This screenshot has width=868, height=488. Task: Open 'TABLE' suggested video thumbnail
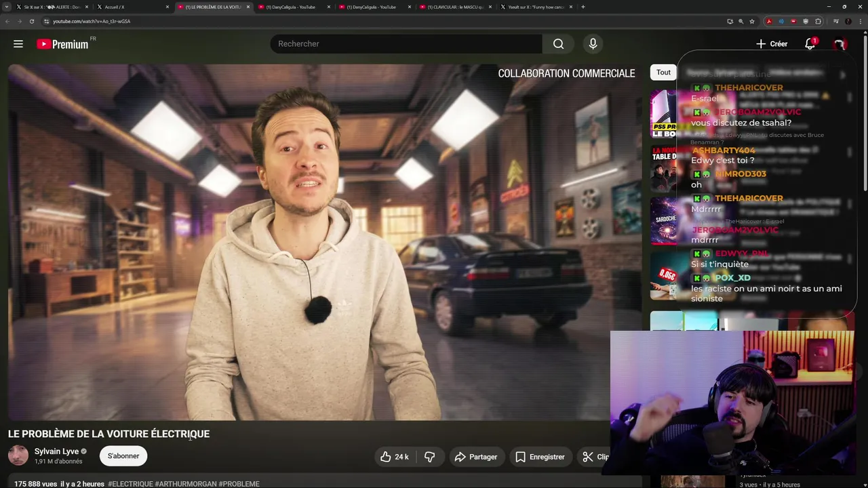[x=663, y=168]
